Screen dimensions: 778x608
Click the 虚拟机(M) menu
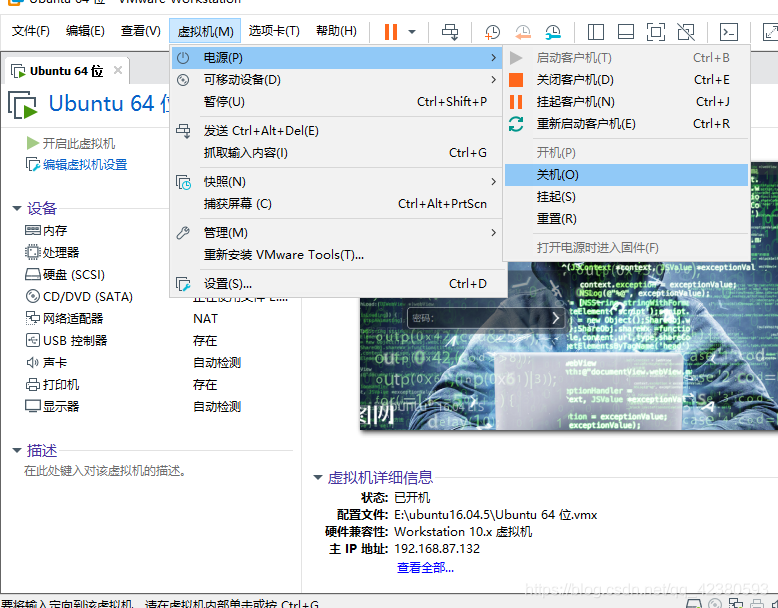(x=205, y=31)
